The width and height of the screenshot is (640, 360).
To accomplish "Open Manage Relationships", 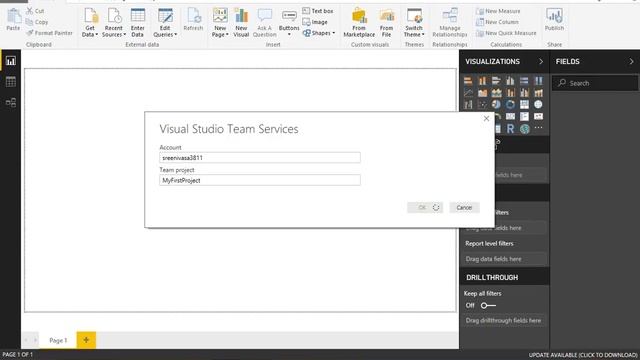I will click(x=450, y=23).
